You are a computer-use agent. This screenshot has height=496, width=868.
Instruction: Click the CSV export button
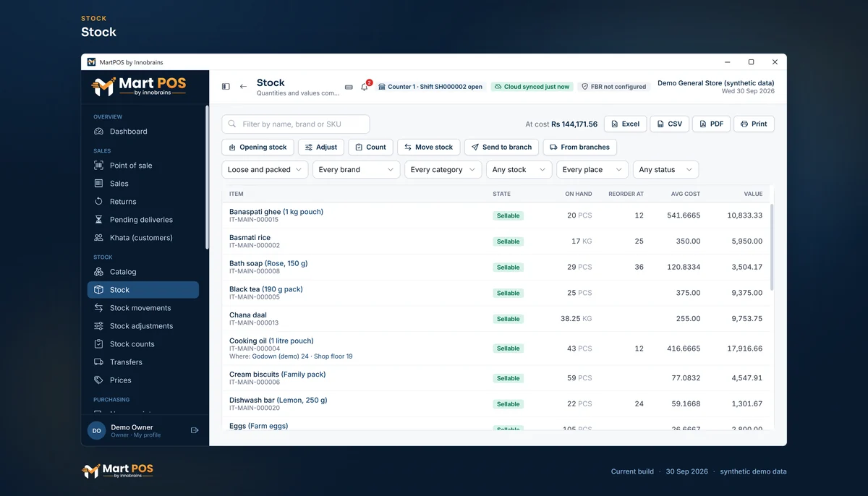670,124
